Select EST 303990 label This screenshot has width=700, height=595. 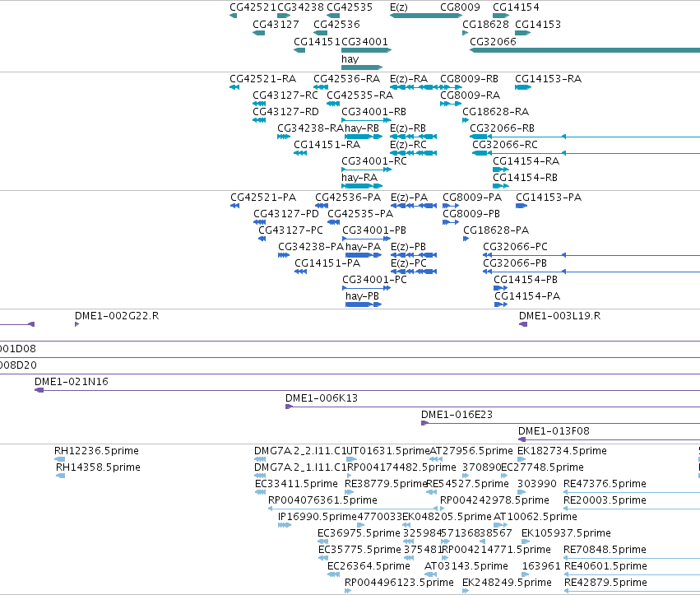click(536, 484)
